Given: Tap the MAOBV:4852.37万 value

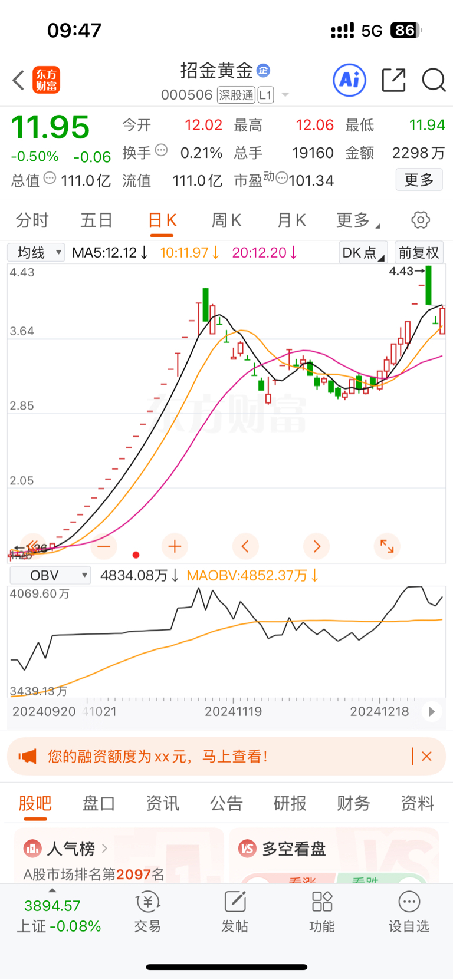Looking at the screenshot, I should point(252,575).
